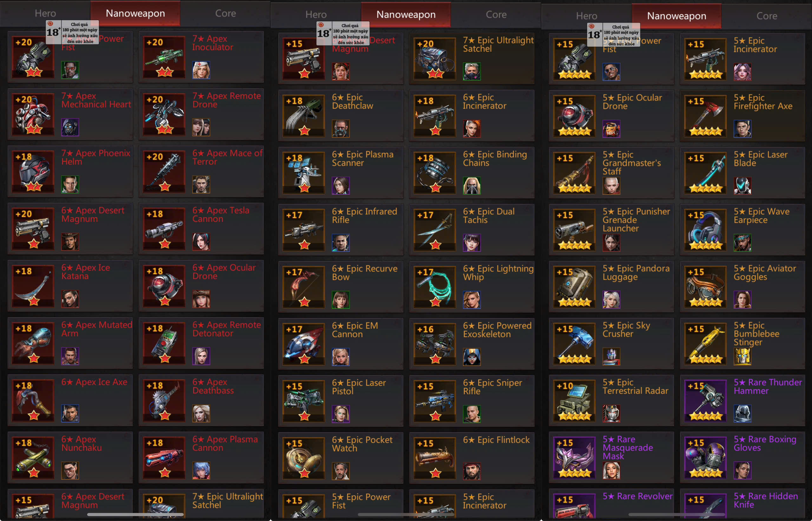Choose the Epic Lightning Whip weapon icon
The height and width of the screenshot is (521, 812).
435,287
